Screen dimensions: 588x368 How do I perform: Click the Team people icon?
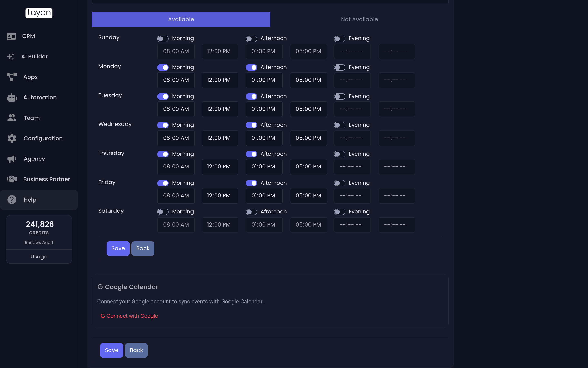[12, 118]
